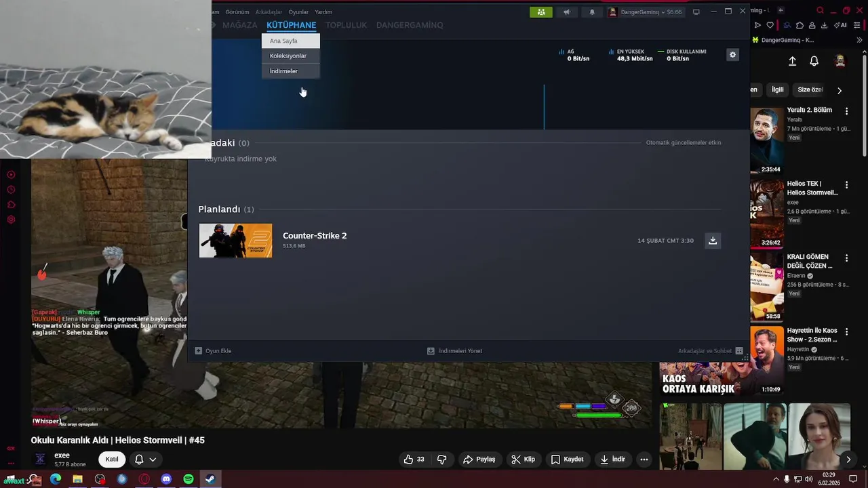Open YouTube upload/create icon

tap(792, 61)
